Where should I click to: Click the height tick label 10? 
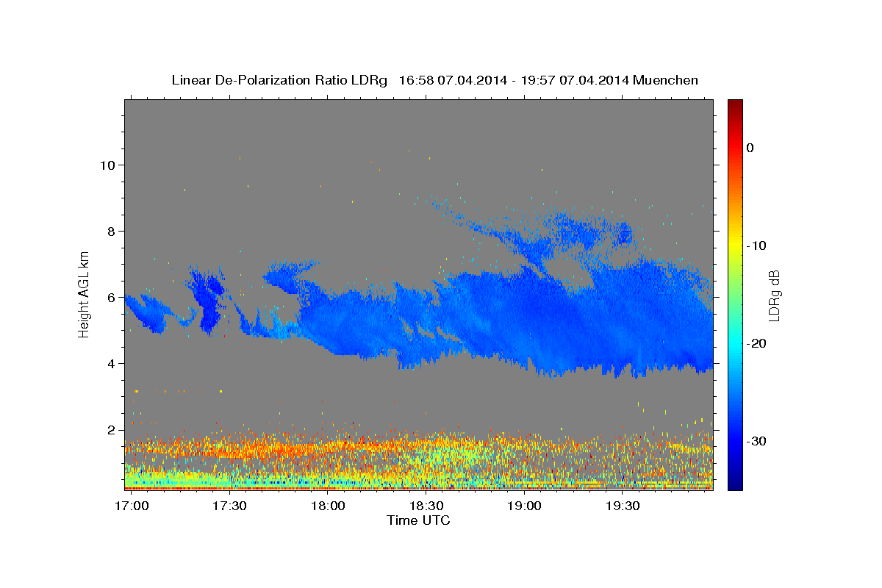107,165
